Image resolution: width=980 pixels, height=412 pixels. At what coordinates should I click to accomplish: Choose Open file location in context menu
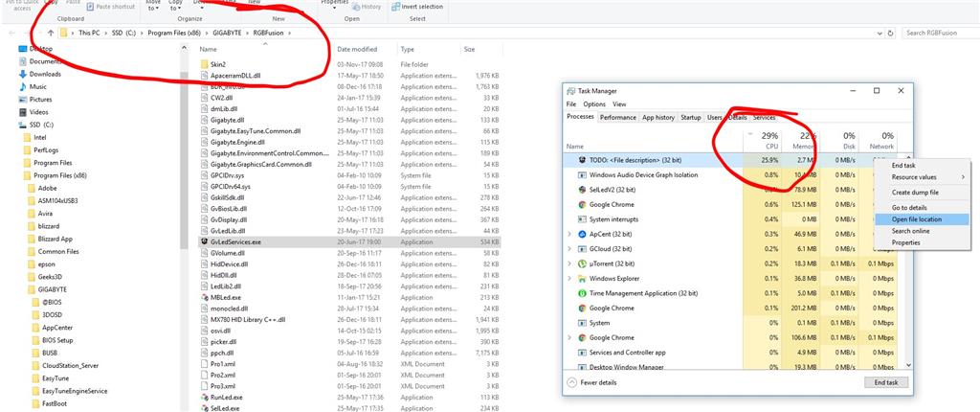[x=922, y=219]
